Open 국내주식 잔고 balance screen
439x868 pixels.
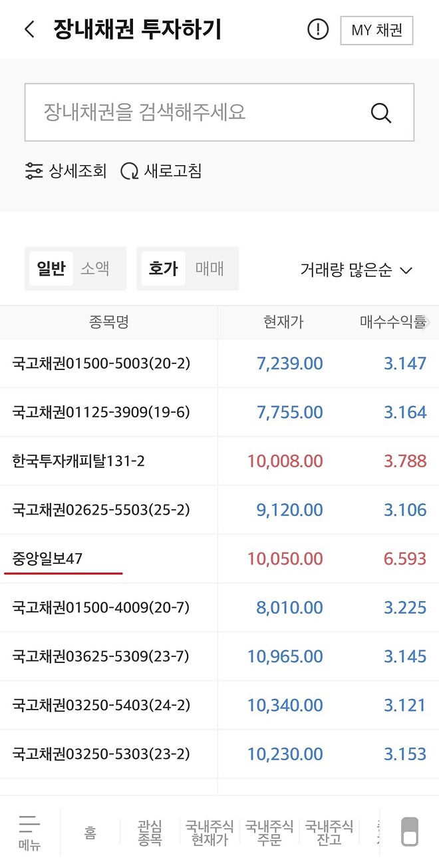(326, 831)
